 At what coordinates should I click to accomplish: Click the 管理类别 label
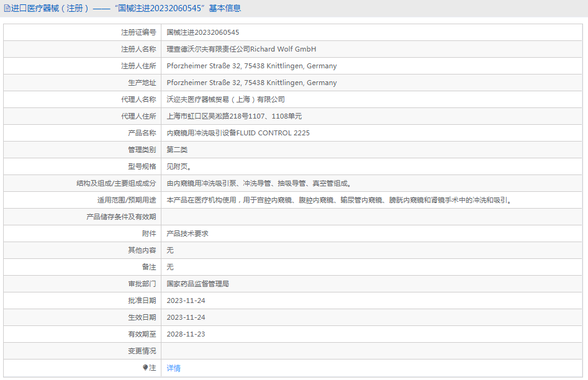point(142,150)
